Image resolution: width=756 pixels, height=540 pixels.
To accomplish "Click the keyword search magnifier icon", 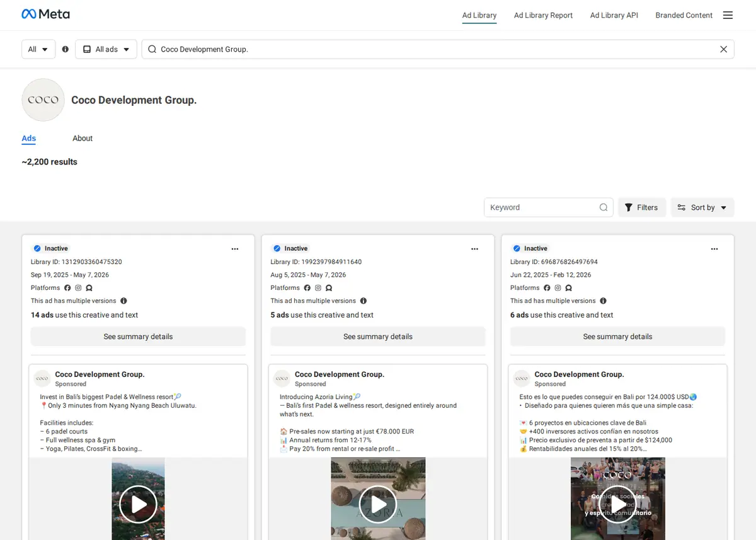I will pyautogui.click(x=604, y=207).
